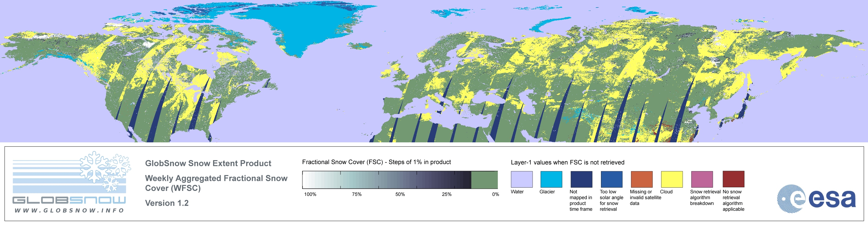This screenshot has height=225, width=868.
Task: Click 'Layer-1 values when FSC is not retrieved' heading
Action: pyautogui.click(x=568, y=162)
